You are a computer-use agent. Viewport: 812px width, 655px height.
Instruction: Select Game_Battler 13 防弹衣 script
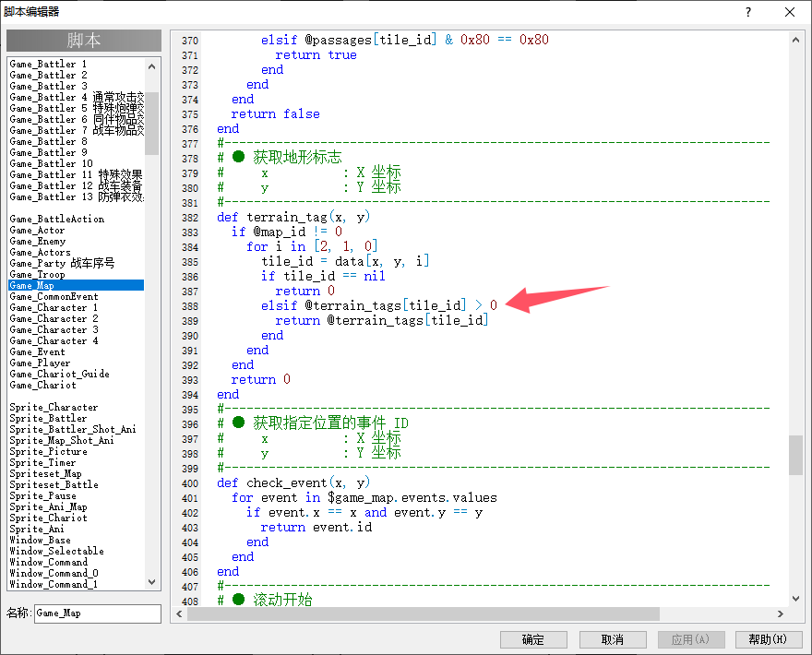tap(76, 196)
